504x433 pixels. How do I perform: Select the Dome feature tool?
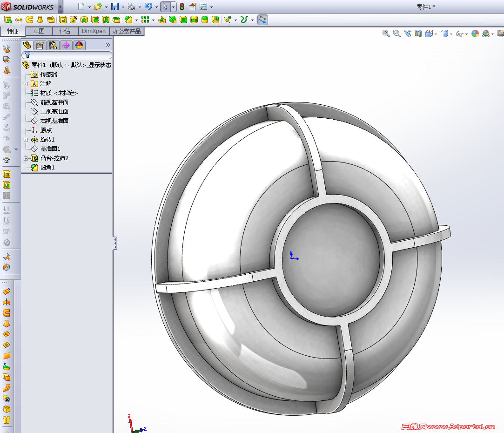204,20
